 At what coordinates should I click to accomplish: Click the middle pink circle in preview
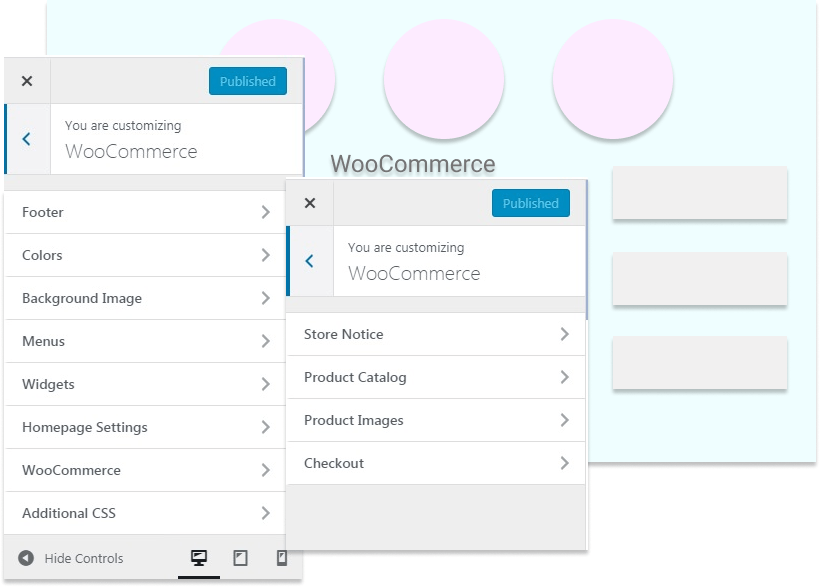[x=443, y=80]
